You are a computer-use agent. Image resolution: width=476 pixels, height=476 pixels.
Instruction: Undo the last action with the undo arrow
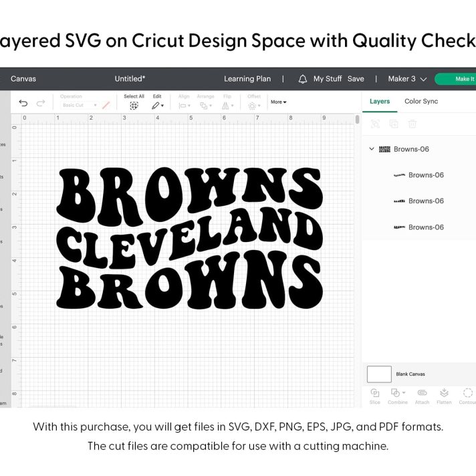point(23,103)
